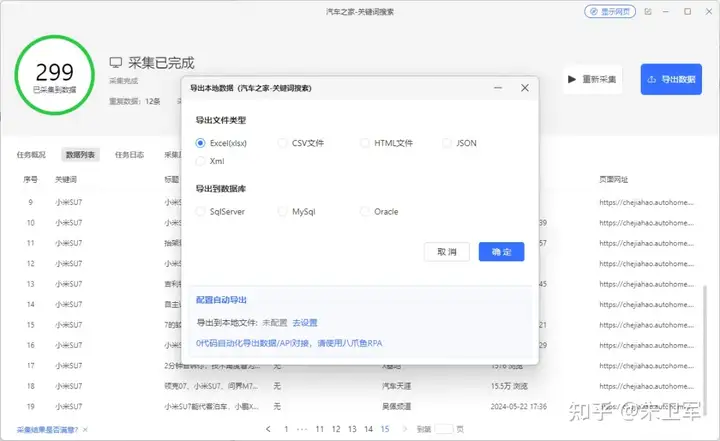
Task: Jump to page 11
Action: tap(320, 429)
